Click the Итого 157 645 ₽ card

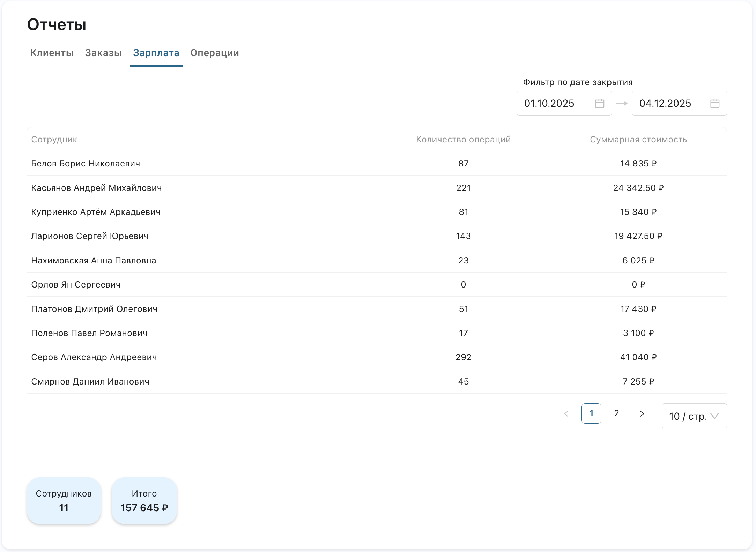point(144,501)
